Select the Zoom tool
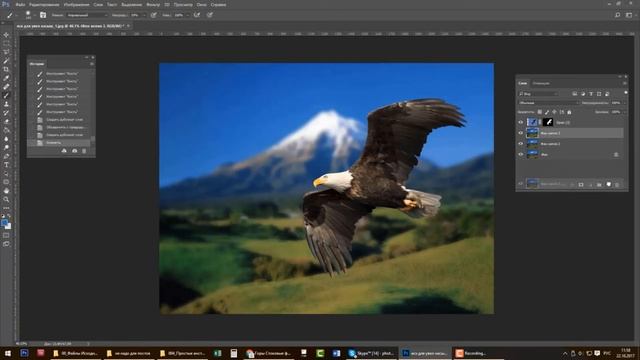Viewport: 640px width, 360px height. click(6, 200)
